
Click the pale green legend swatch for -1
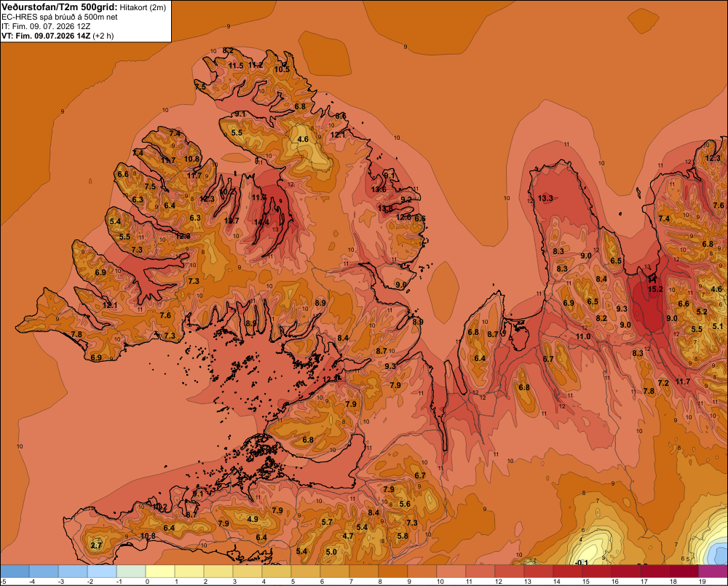[131, 571]
